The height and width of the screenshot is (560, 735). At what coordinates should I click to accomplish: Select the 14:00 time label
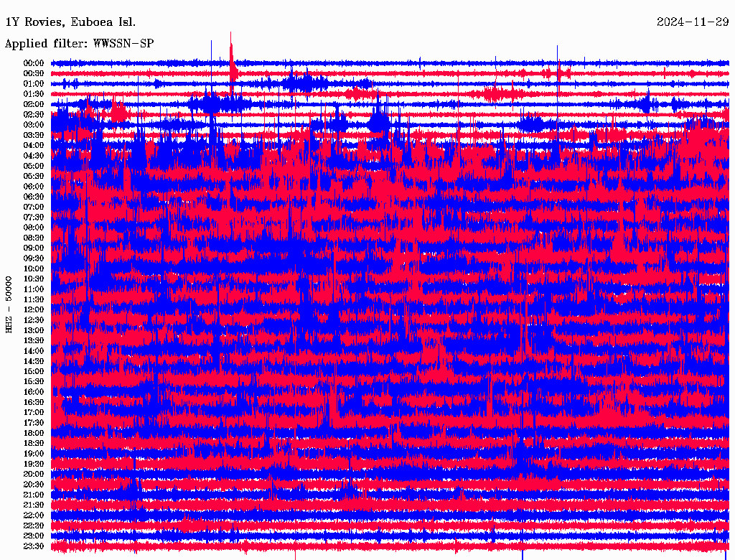pos(33,351)
